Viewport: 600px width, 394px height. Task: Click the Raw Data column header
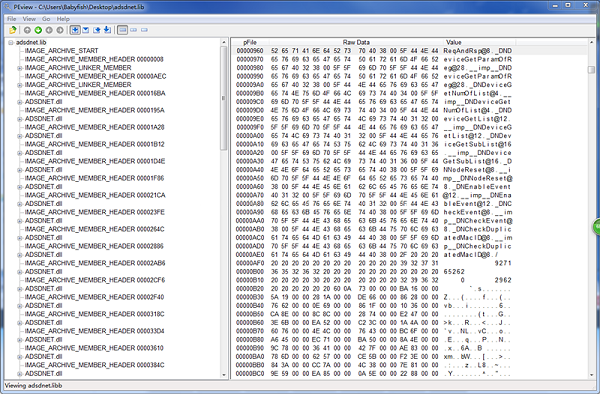tap(356, 42)
